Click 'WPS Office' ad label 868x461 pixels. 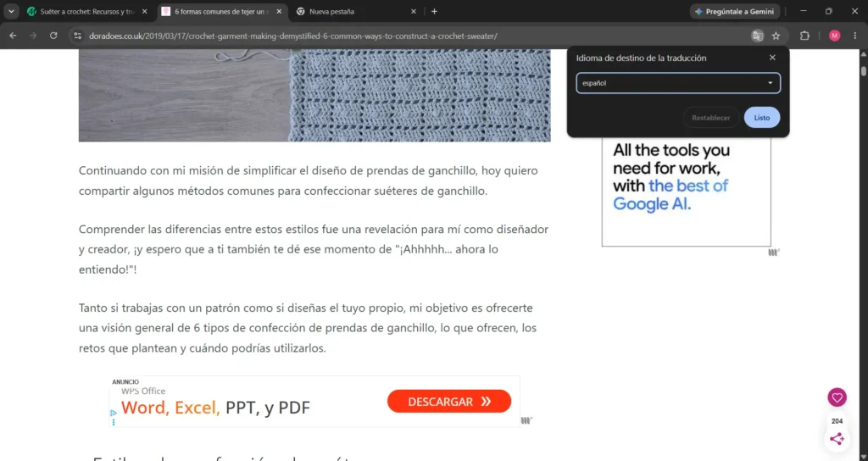143,391
